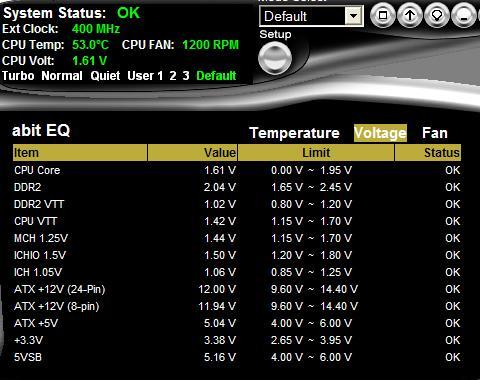Click the green 400 MHz Ext Clock value
Screen dimensions: 480x380
[96, 29]
